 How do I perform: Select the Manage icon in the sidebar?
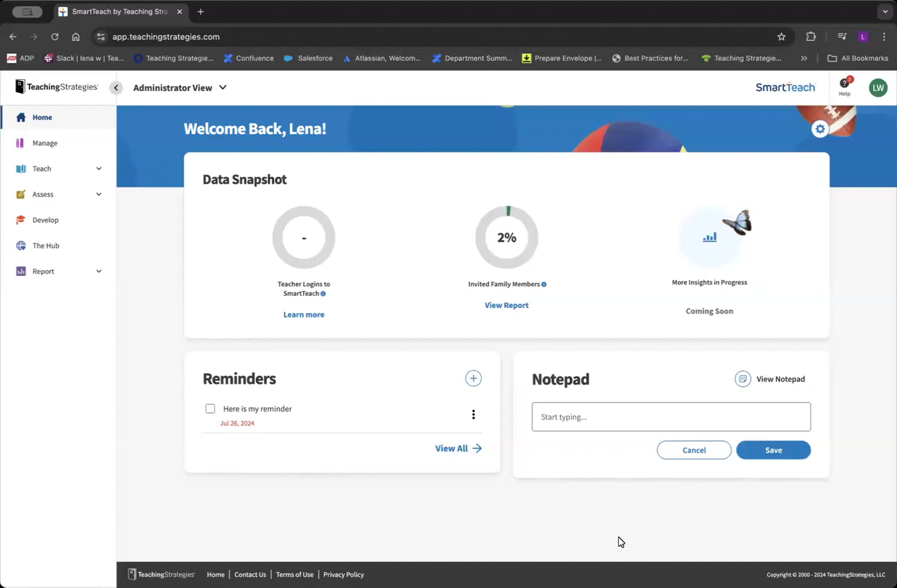click(21, 143)
